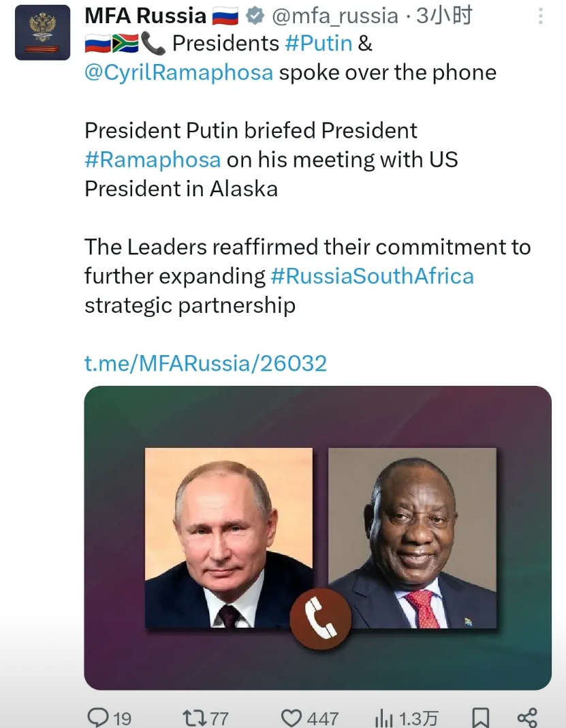The height and width of the screenshot is (728, 566).
Task: Click the 3小时 post timestamp
Action: tap(444, 16)
